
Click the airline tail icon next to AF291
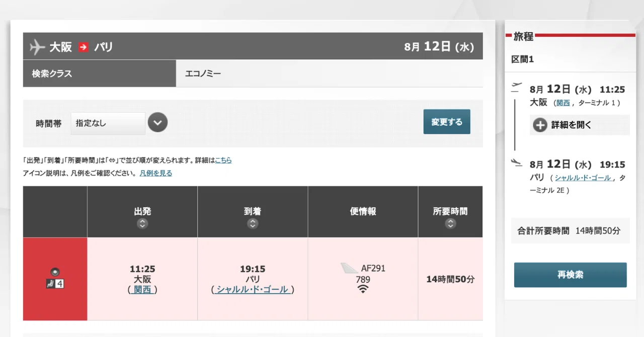pos(349,268)
